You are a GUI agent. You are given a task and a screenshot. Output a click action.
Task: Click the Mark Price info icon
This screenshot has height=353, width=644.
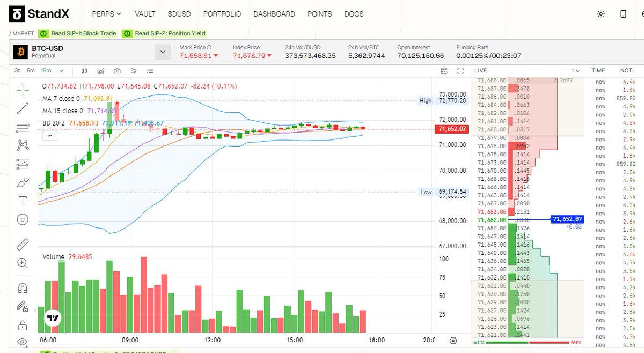209,47
